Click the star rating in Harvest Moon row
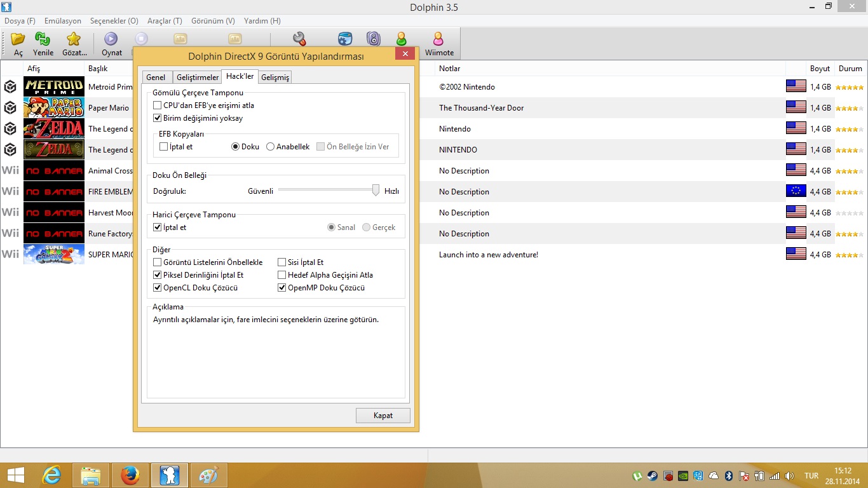This screenshot has height=488, width=868. [850, 213]
